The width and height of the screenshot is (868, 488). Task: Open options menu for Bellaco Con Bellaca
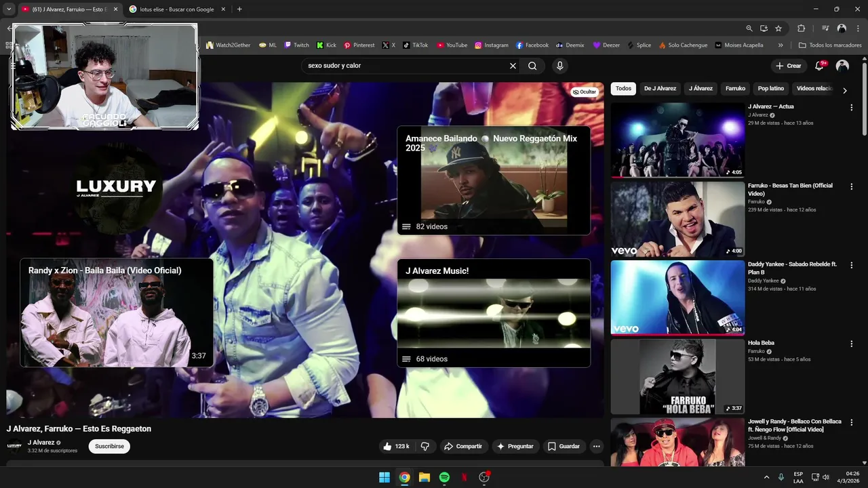[x=852, y=422]
